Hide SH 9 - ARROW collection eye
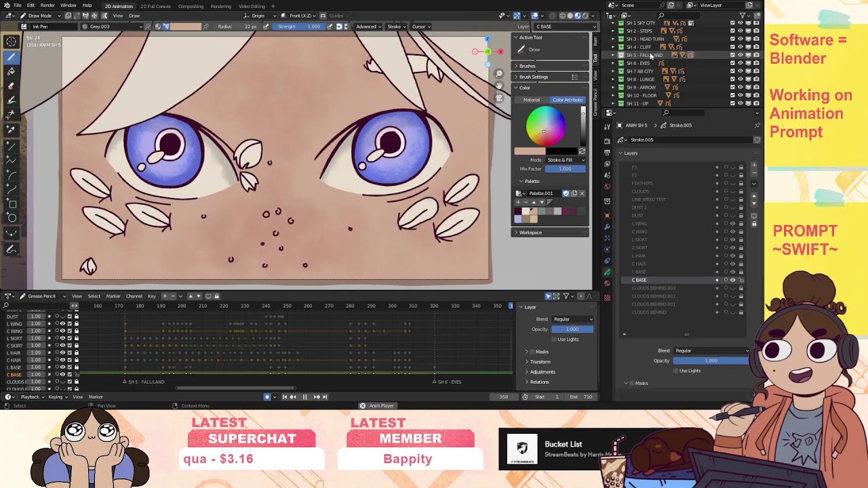The width and height of the screenshot is (868, 488). tap(740, 87)
